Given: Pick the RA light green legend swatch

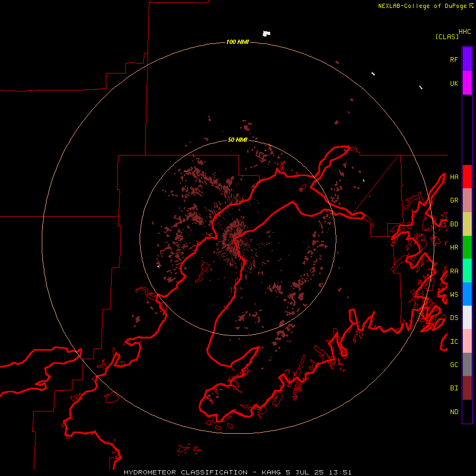Looking at the screenshot, I should [x=467, y=271].
